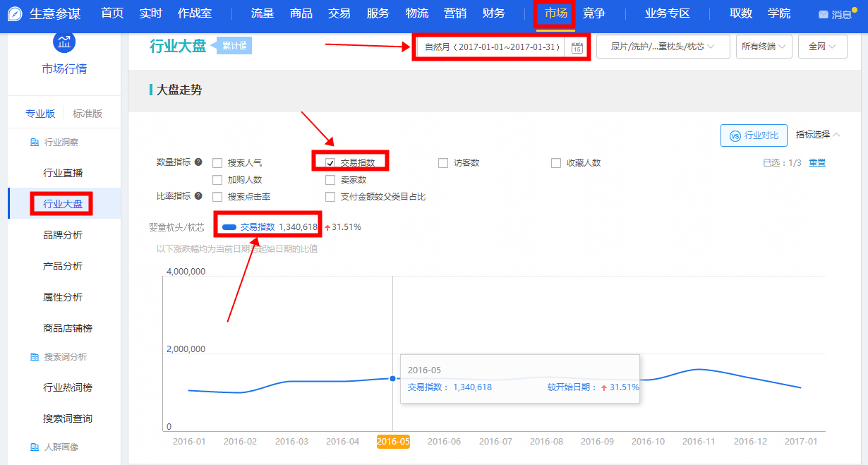
Task: Click the blue 交易指数 legend marker
Action: [x=229, y=227]
